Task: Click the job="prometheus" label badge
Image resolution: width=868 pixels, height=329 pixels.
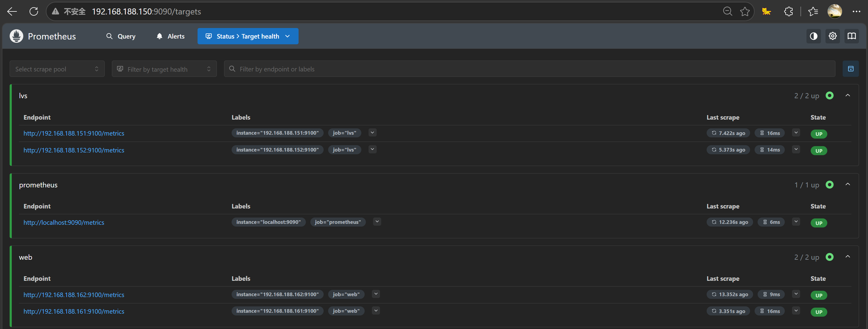Action: click(338, 222)
